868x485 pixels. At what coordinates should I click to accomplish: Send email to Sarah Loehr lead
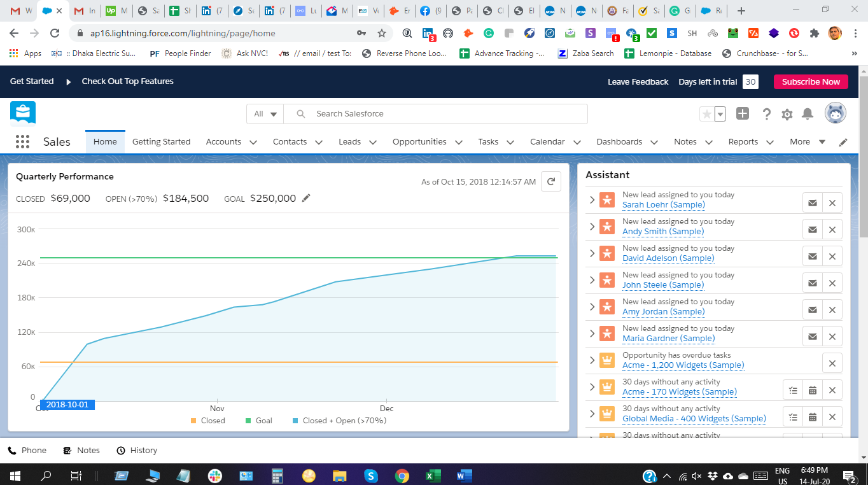(x=812, y=203)
